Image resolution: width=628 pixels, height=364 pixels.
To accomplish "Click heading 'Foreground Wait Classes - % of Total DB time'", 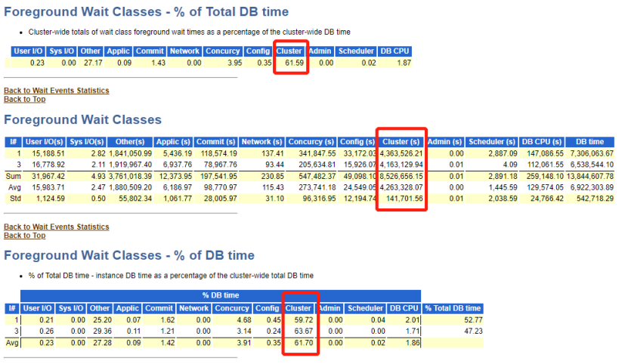I will 146,11.
